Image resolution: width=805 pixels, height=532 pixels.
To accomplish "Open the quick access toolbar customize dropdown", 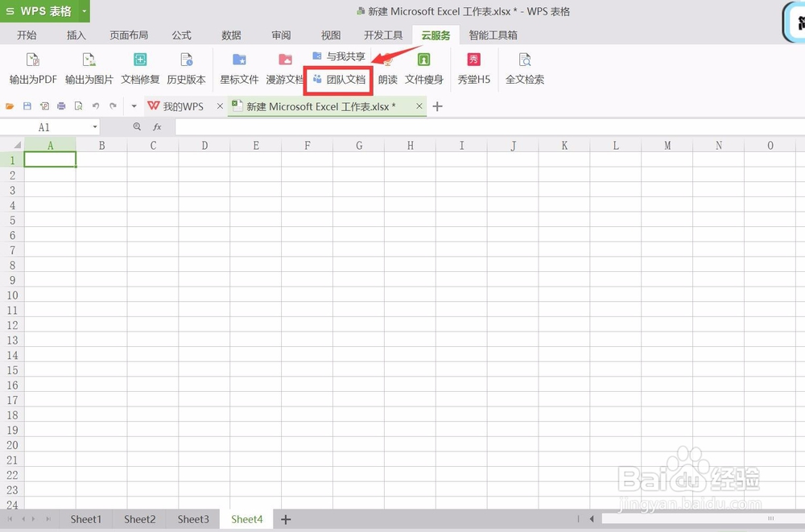I will coord(133,105).
